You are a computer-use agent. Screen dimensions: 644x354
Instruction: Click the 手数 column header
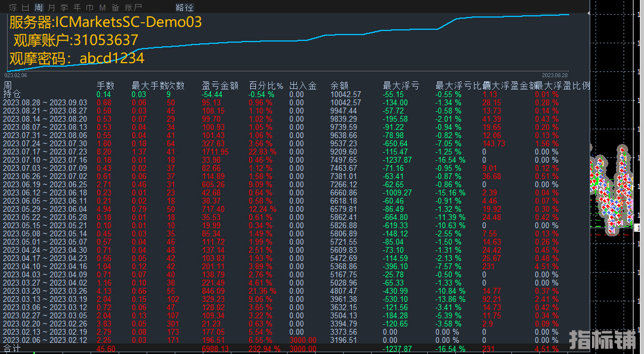pos(106,85)
